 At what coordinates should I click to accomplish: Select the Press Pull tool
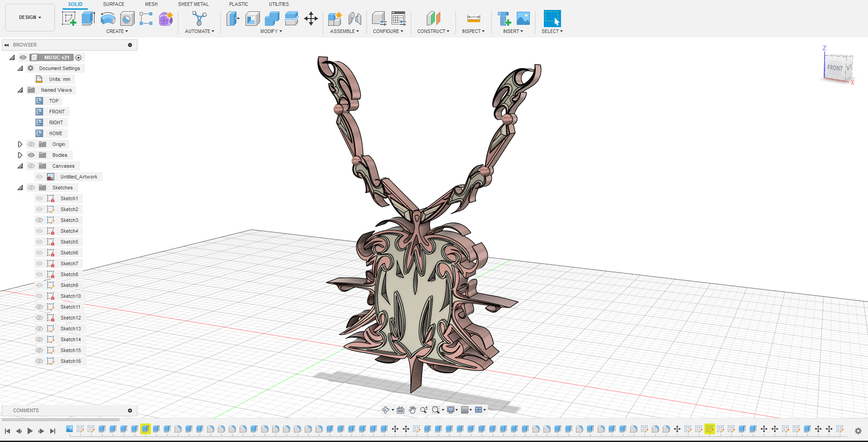click(233, 19)
